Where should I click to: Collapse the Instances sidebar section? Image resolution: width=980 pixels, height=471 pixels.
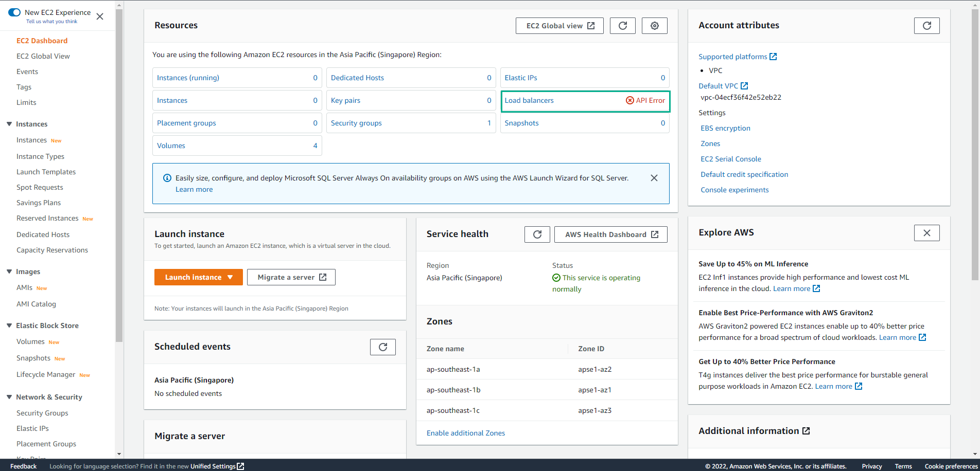pos(9,124)
